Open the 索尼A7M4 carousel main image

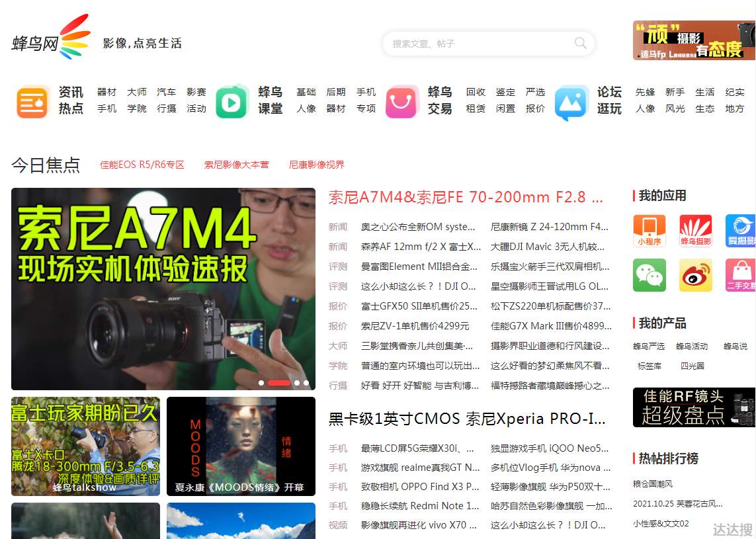[x=163, y=289]
